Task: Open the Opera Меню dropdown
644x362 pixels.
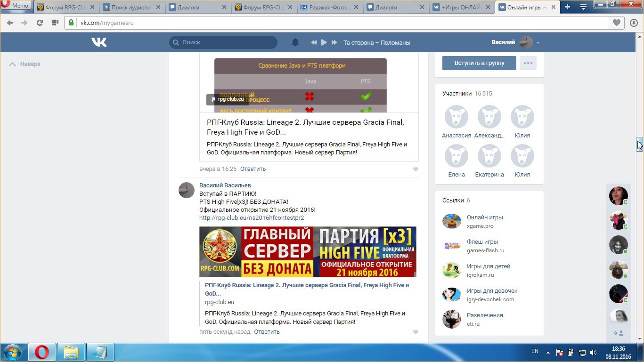Action: (16, 6)
